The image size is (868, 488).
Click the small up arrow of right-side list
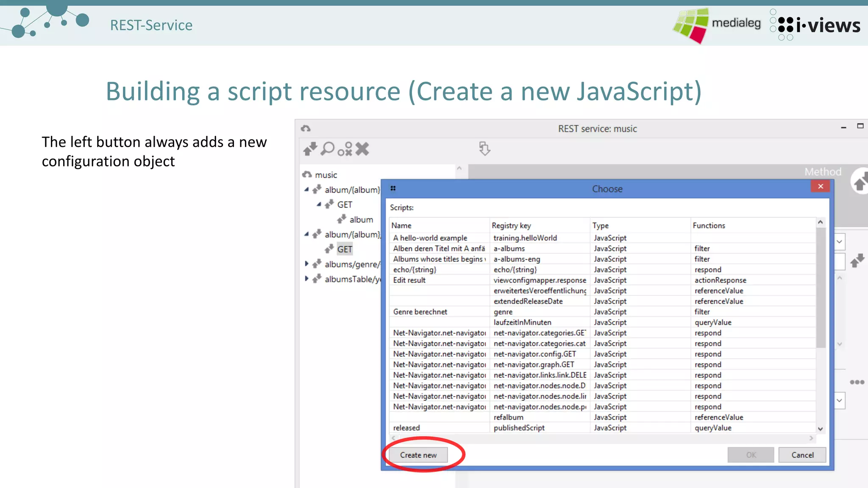point(840,278)
